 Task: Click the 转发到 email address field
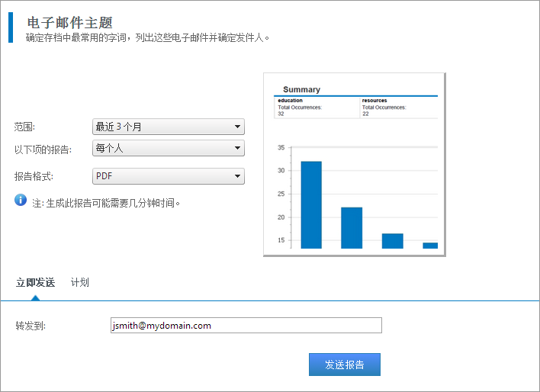coord(246,326)
